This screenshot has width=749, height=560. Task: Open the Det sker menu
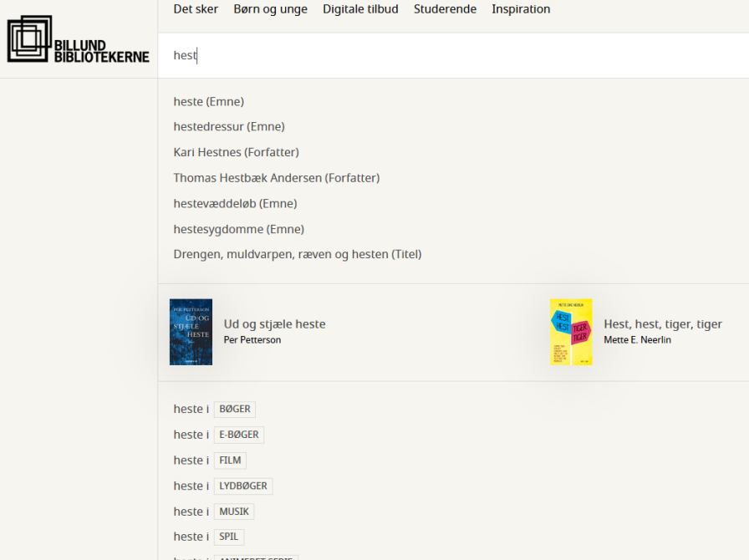point(196,9)
